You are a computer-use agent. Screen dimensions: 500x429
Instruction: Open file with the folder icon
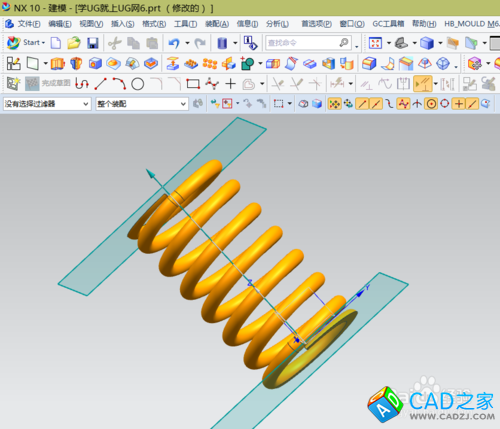[74, 43]
